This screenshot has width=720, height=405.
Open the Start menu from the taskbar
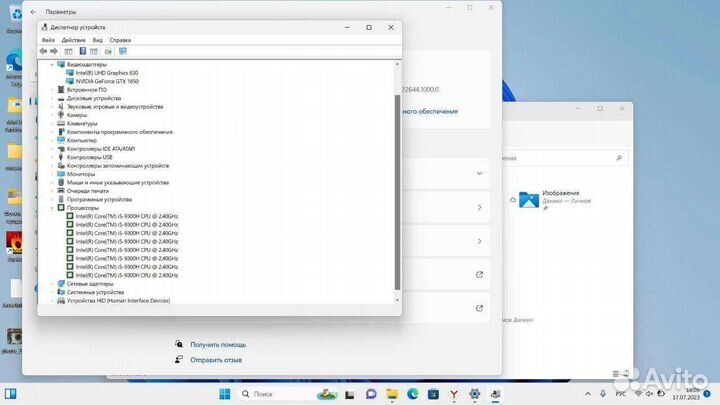pos(225,394)
